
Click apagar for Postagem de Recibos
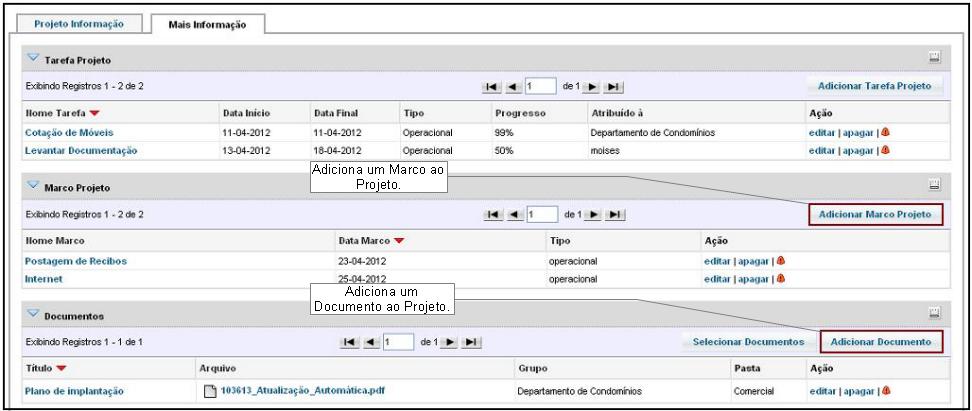pos(753,262)
